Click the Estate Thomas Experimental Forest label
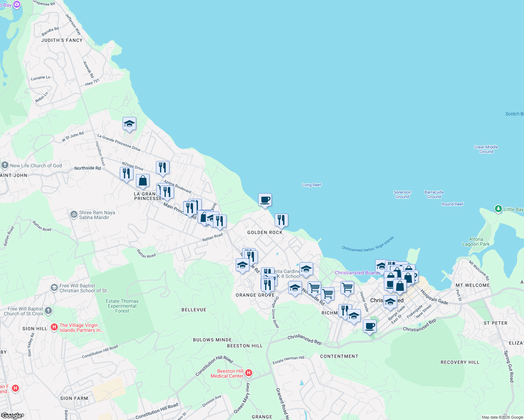The image size is (524, 420). coord(122,306)
